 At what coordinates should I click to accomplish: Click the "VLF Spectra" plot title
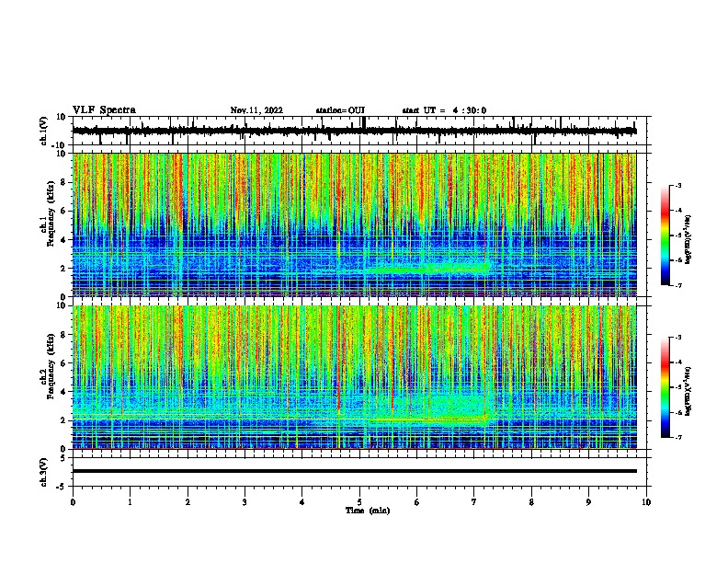click(x=104, y=110)
